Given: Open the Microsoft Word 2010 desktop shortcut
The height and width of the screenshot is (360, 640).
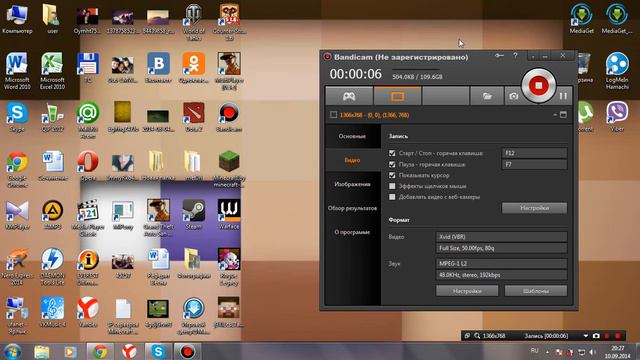Looking at the screenshot, I should [17, 71].
